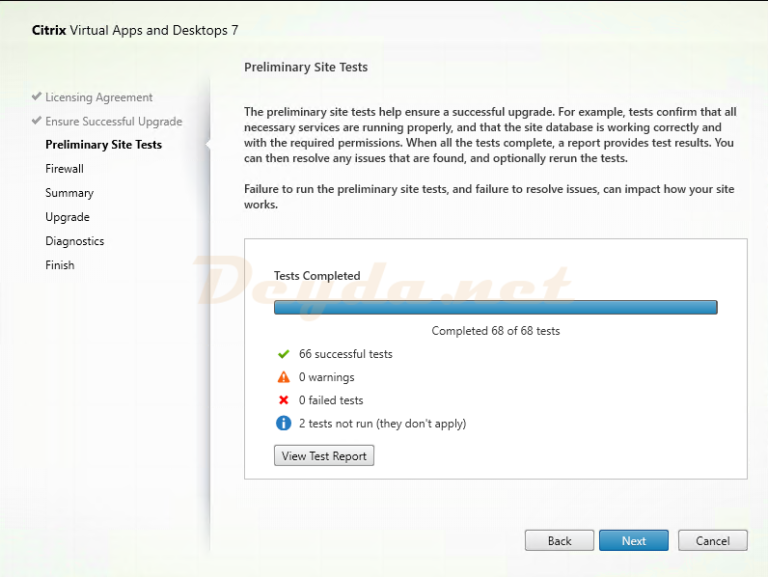Select the Licensing Agreement step
The height and width of the screenshot is (577, 768).
tap(99, 97)
